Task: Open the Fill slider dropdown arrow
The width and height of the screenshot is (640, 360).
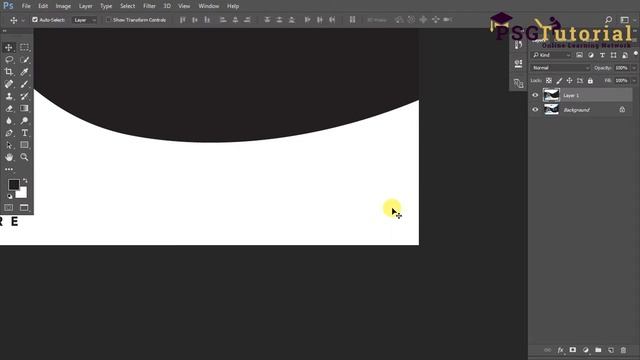Action: tap(633, 81)
